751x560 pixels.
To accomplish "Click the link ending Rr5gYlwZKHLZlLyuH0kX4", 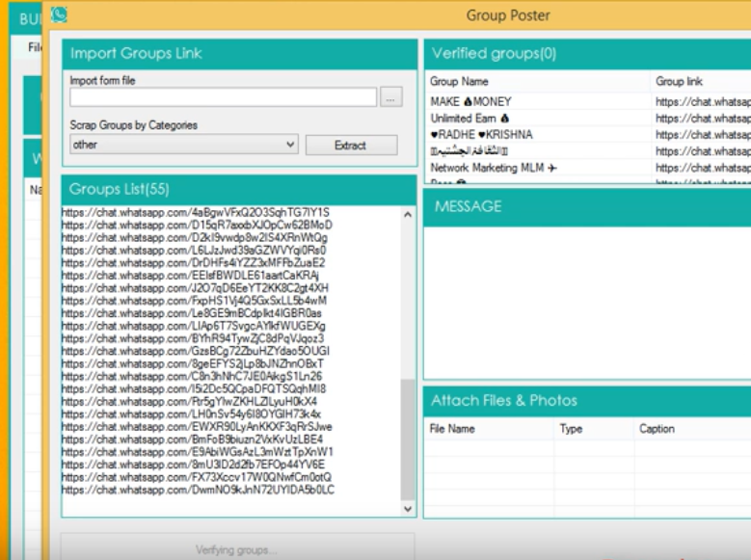I will [x=189, y=401].
